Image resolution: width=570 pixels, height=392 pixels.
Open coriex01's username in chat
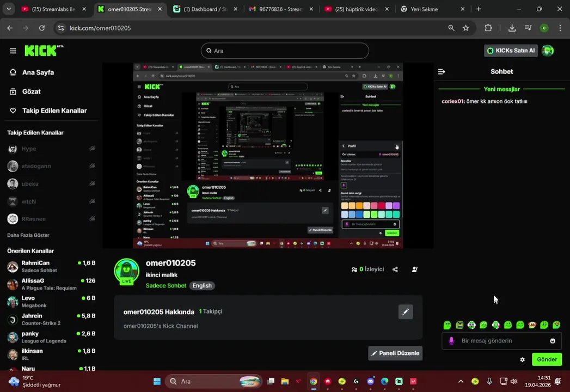[x=453, y=101]
